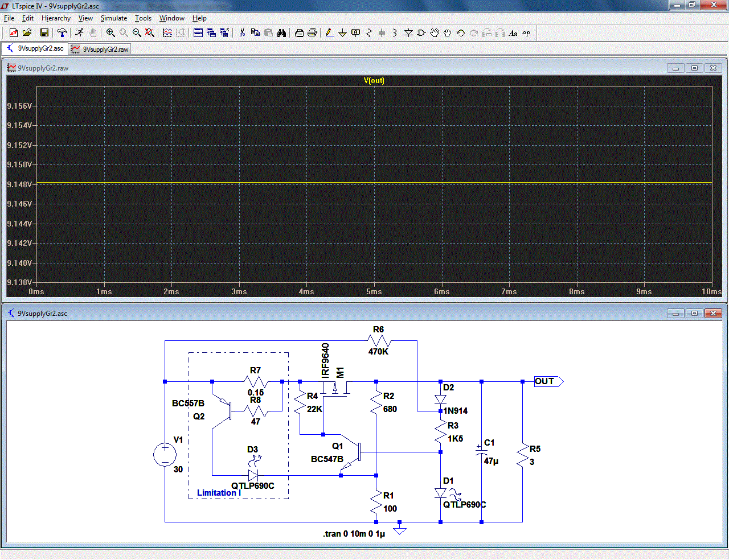Select the Cut scissors tool
This screenshot has width=729, height=560.
[242, 33]
